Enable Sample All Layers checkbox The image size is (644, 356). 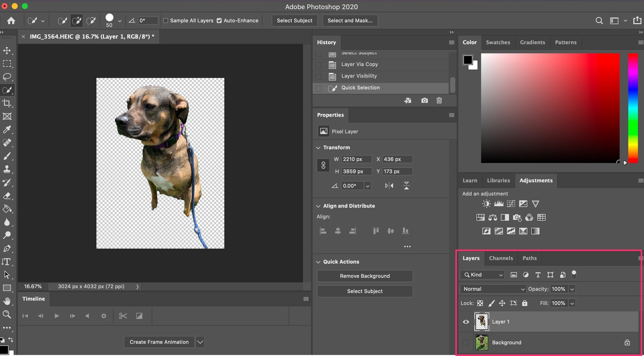click(165, 20)
